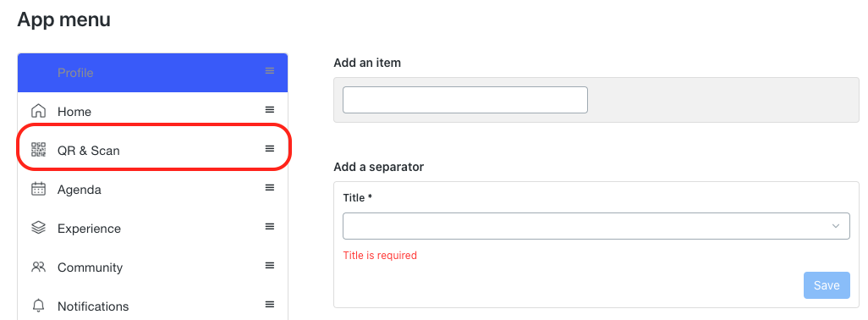Click the Home house icon

(38, 111)
